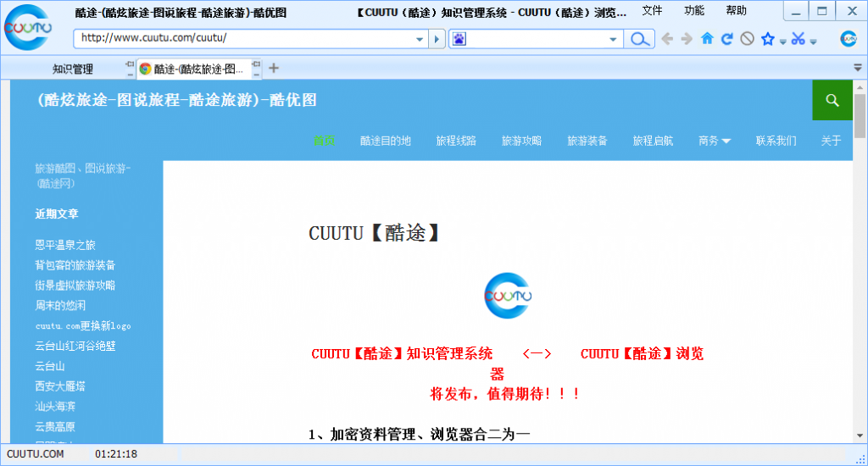This screenshot has height=466, width=868.
Task: Select the 酷途-(酷炫旅途-图... tab
Action: pos(198,69)
